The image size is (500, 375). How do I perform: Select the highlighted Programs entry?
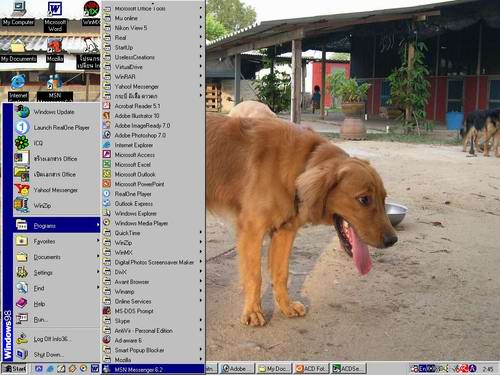point(57,226)
